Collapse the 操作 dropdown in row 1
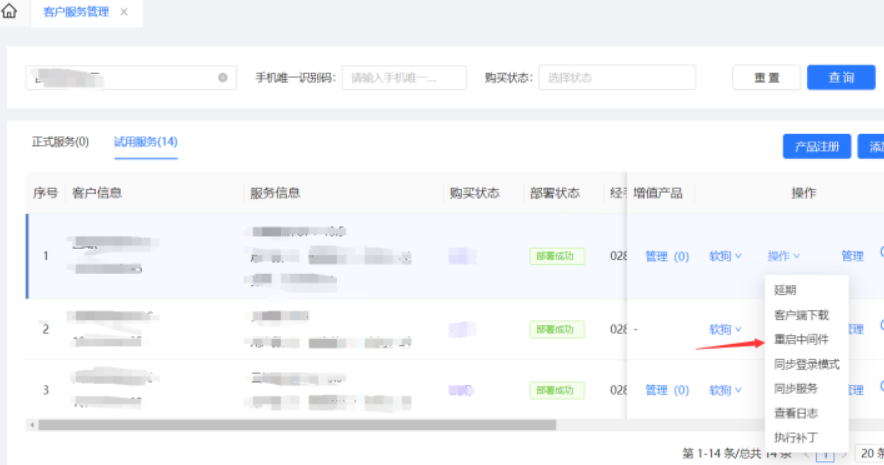Screen dimensions: 884x465 784,256
